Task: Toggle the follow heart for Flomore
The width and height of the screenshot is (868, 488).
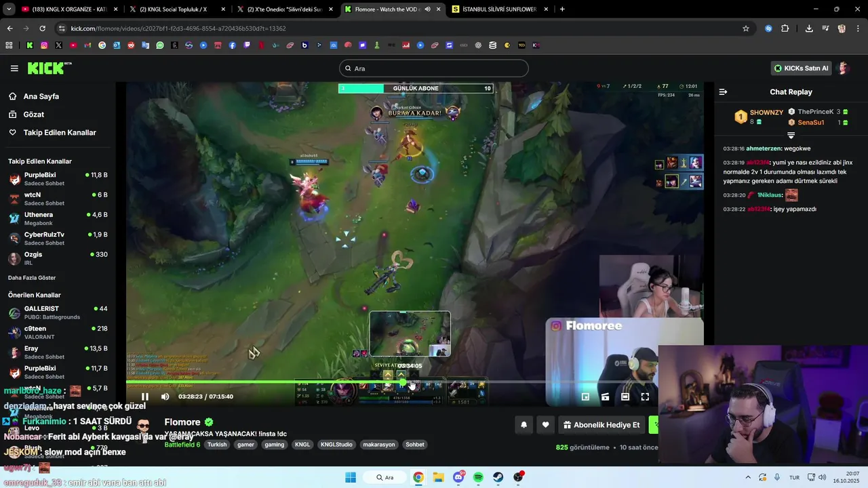Action: (545, 425)
